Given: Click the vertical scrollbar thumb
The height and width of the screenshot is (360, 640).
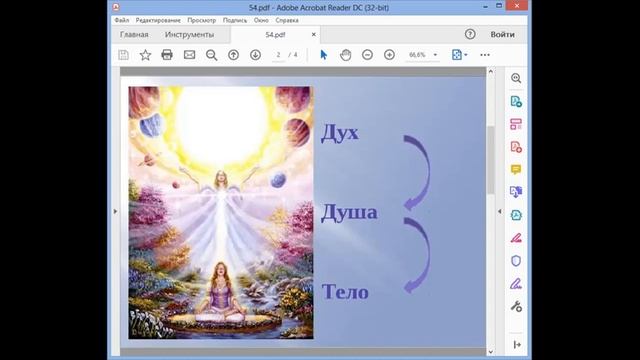Looking at the screenshot, I should [x=491, y=160].
